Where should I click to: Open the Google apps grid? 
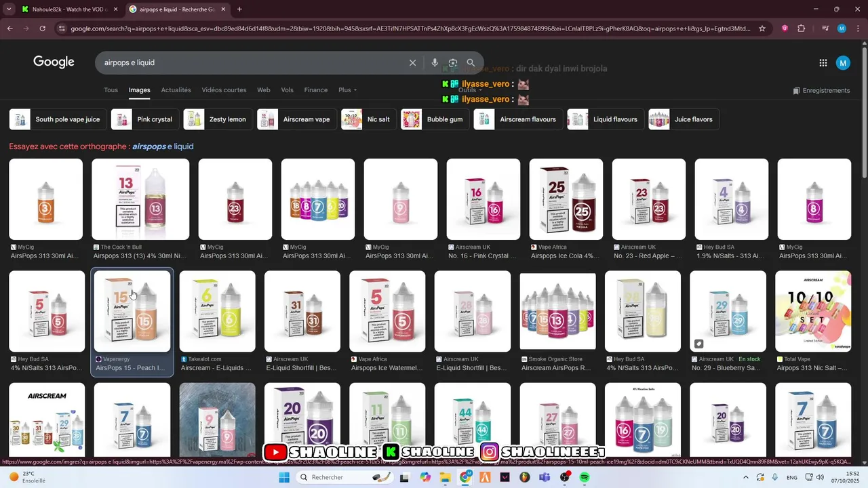pyautogui.click(x=823, y=63)
